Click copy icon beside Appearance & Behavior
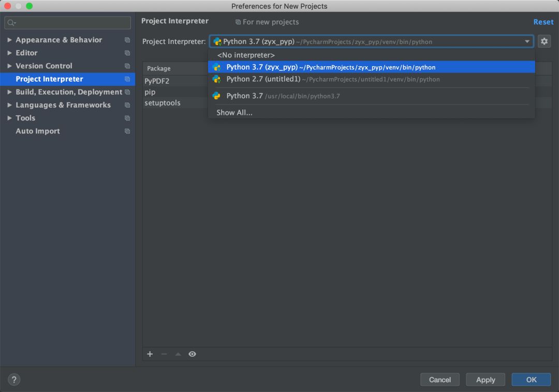Viewport: 559px width, 392px height. (127, 40)
